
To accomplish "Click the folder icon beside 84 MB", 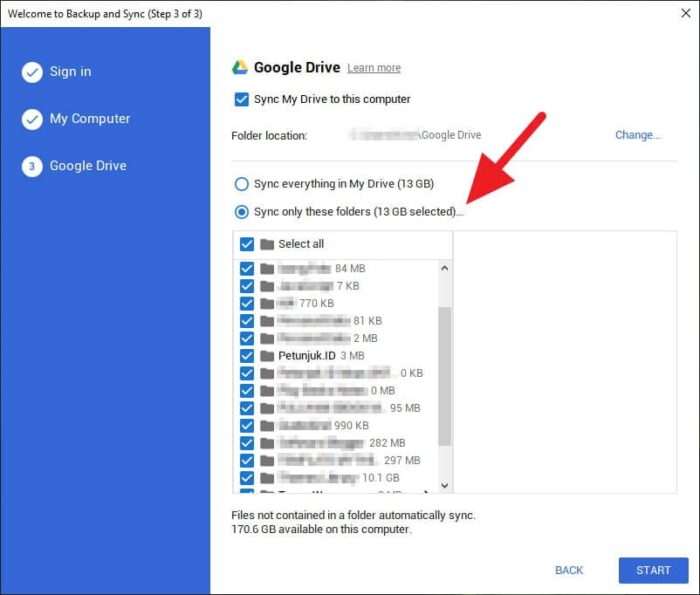I will [x=267, y=268].
